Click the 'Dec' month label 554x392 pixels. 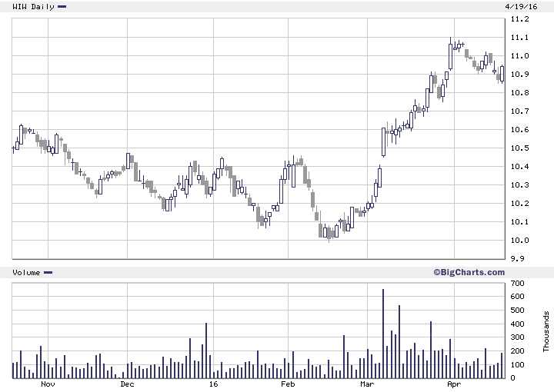coord(127,384)
